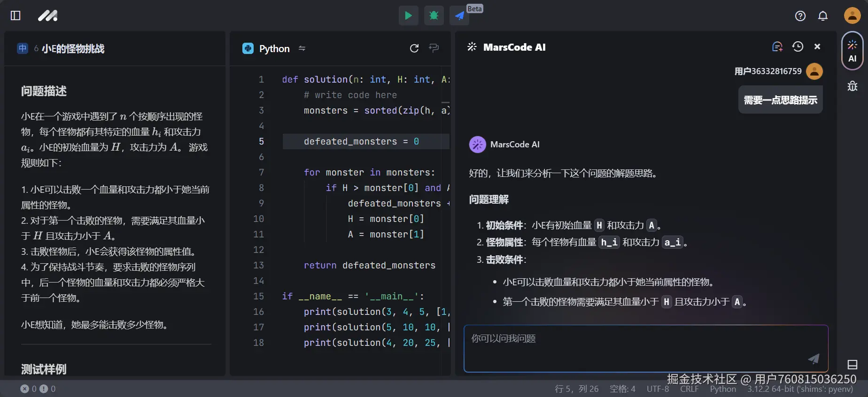Open the AI chat history clock icon
Screen dimensions: 868x397
(798, 46)
